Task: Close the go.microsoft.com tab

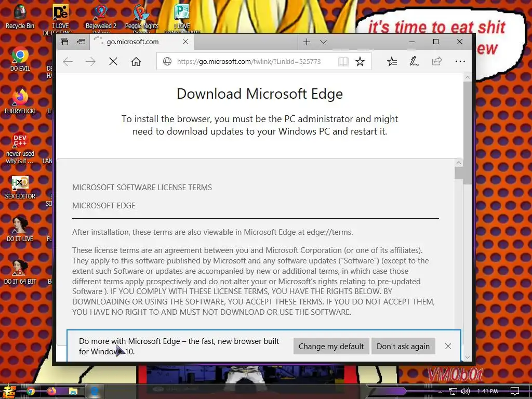Action: click(x=185, y=42)
